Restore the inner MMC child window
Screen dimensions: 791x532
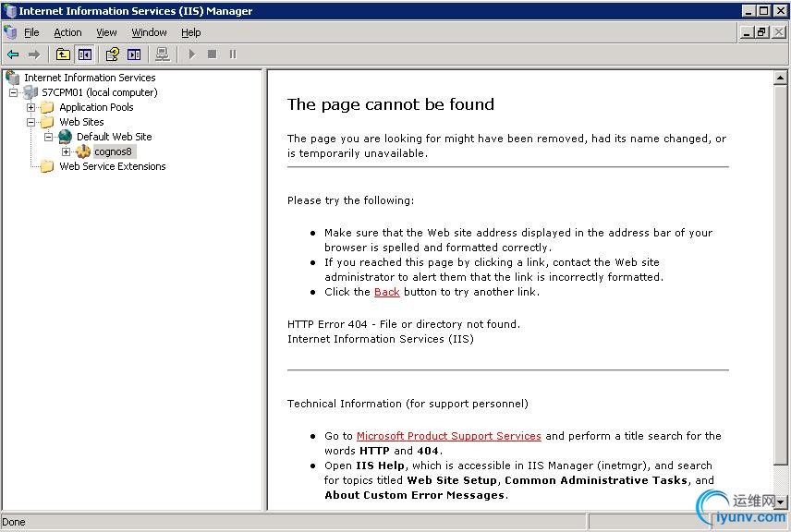(x=762, y=32)
